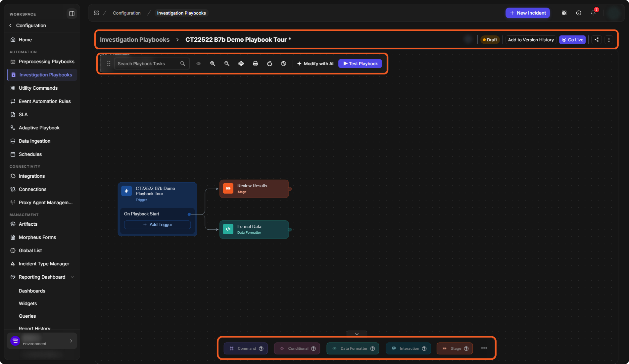Zoom in on the playbook canvas
Screen dimensions: 629x364
click(213, 64)
